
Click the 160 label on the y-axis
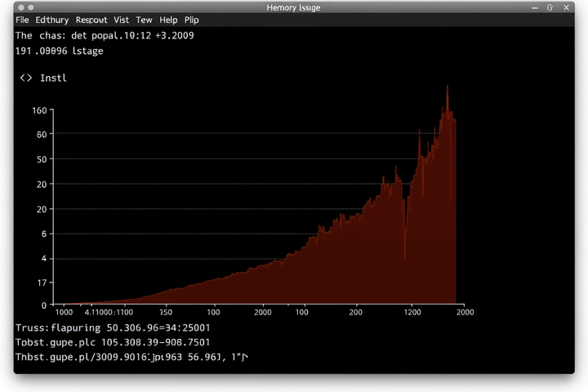(39, 111)
